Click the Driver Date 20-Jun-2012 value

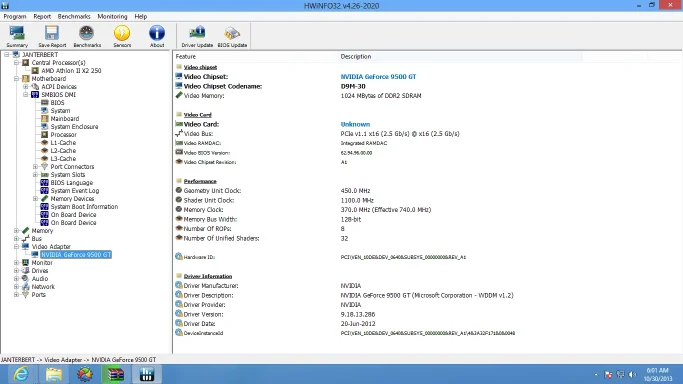click(358, 324)
